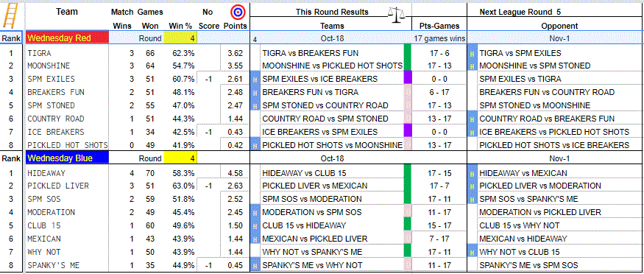This screenshot has width=644, height=274.
Task: Click the H marker beside PICKLED HOT SHOTS vs MOONSHINE
Action: (x=255, y=145)
